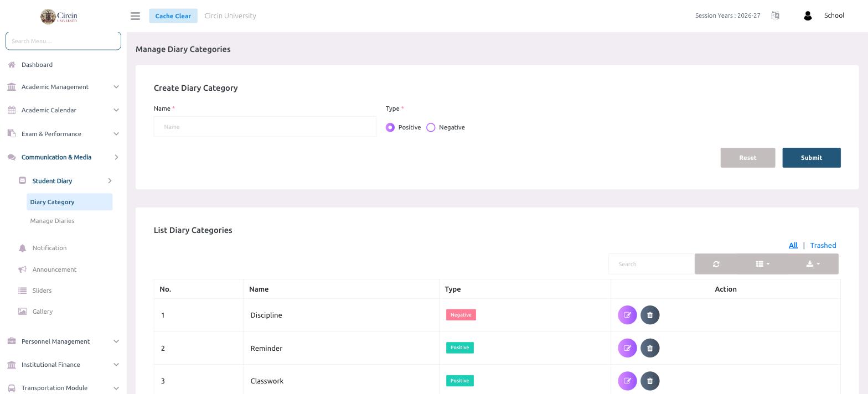The height and width of the screenshot is (394, 868).
Task: Collapse Student Diary submenu chevron
Action: click(x=110, y=180)
